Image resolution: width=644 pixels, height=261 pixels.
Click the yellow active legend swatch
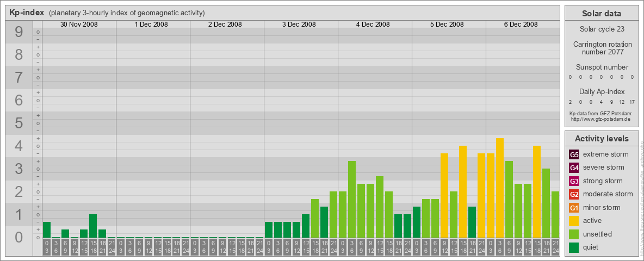[x=574, y=221]
